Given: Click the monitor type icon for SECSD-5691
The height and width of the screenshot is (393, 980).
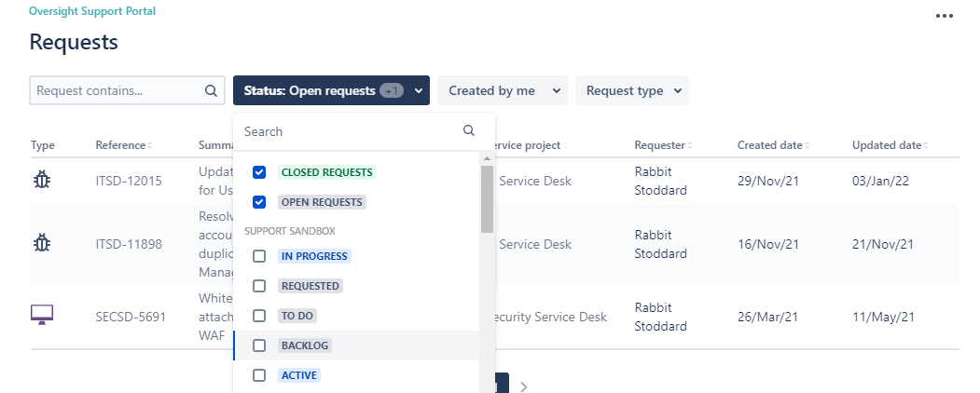Looking at the screenshot, I should 42,315.
